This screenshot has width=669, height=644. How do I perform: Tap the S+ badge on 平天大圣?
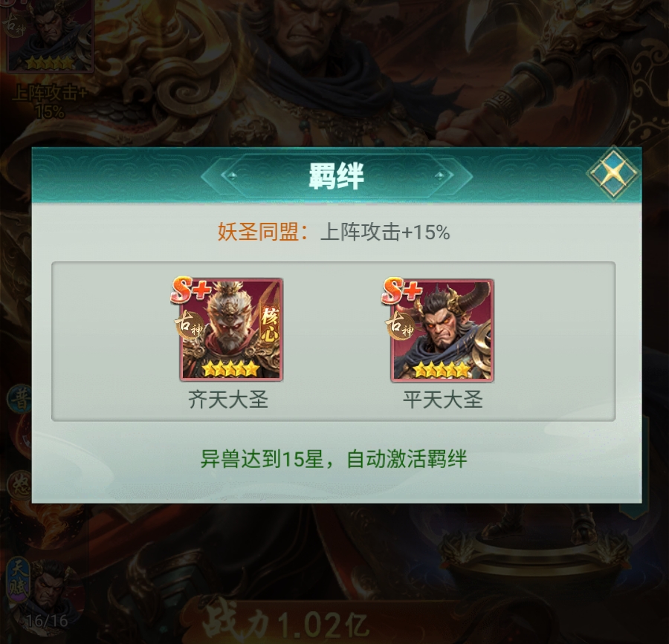tap(401, 291)
